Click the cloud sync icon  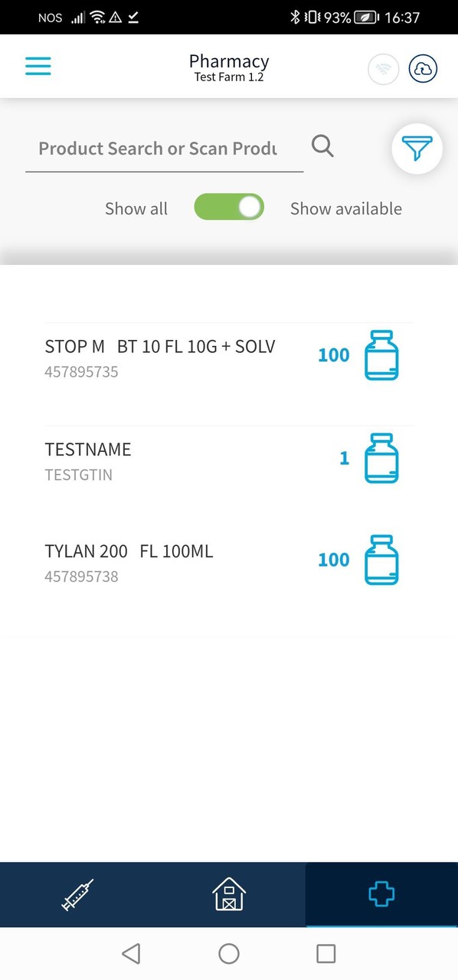click(423, 68)
